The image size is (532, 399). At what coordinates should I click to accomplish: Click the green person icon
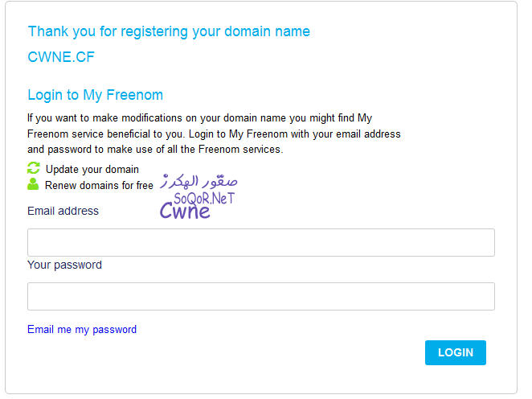(x=33, y=184)
